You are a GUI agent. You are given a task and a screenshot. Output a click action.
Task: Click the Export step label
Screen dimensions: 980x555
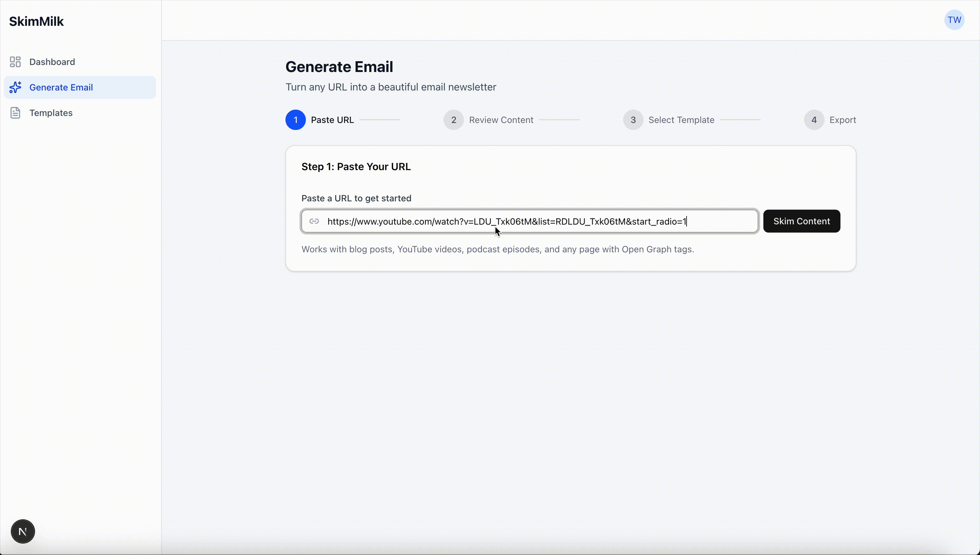[x=842, y=119]
